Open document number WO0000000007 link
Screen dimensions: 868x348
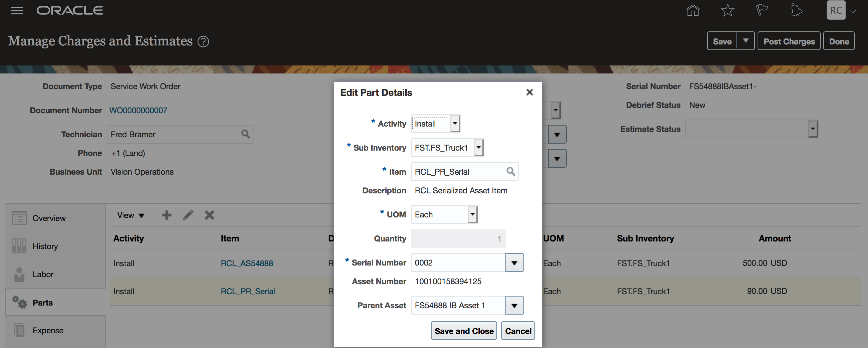click(x=138, y=110)
